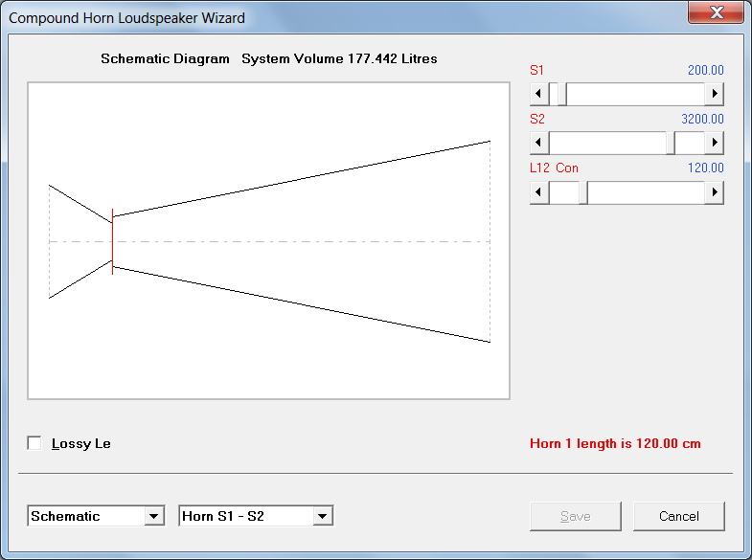Click the L12 Con slider left arrow
The height and width of the screenshot is (560, 752).
tap(539, 192)
